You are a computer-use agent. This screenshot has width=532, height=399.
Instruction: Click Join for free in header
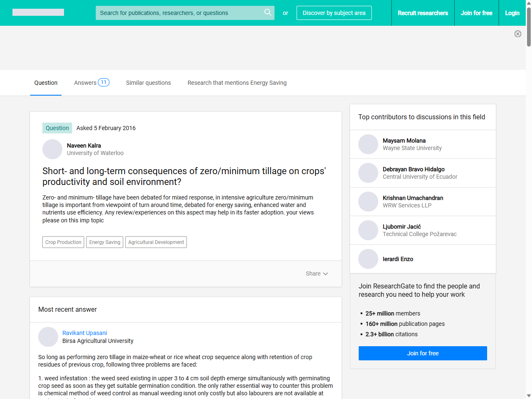pyautogui.click(x=476, y=13)
